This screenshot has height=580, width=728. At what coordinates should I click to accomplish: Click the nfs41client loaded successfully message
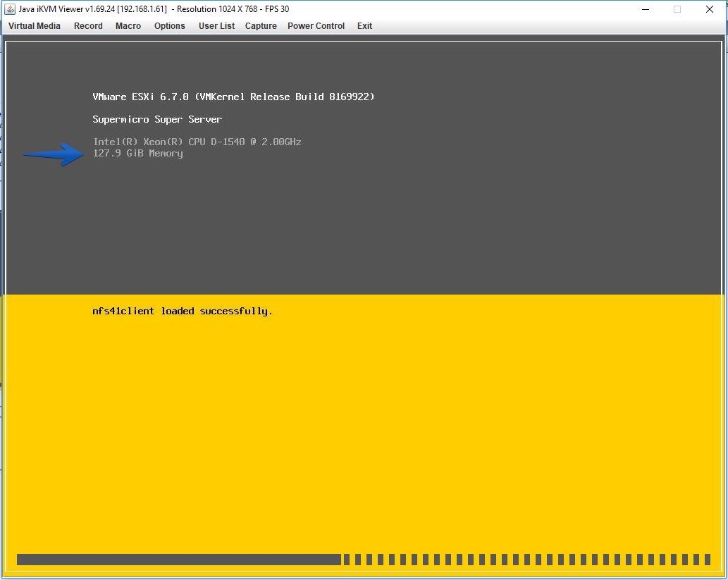(x=183, y=311)
